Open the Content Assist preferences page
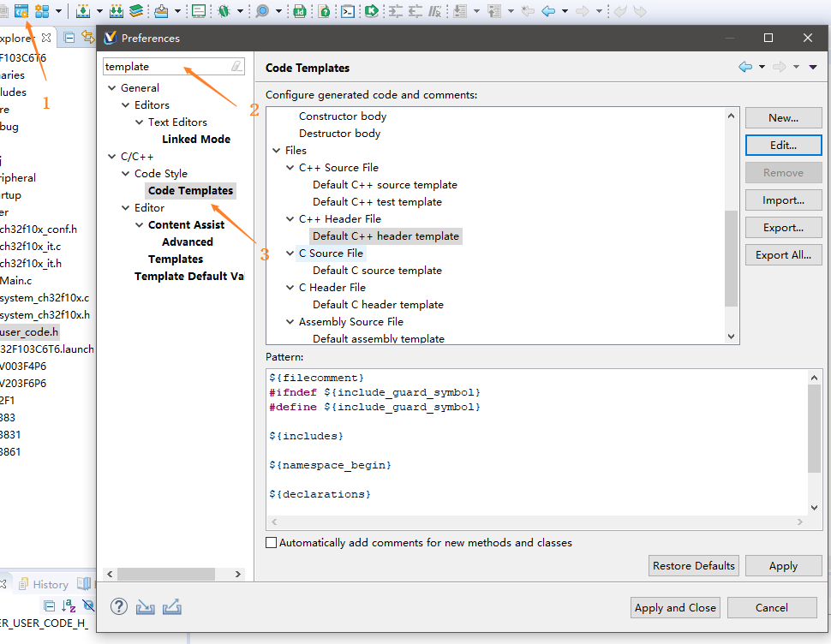This screenshot has height=644, width=831. tap(186, 225)
